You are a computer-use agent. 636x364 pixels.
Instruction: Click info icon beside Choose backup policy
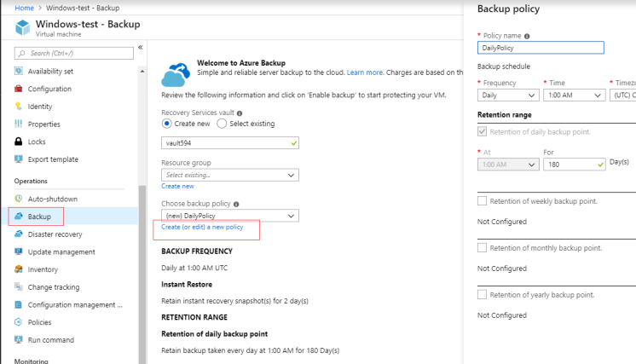(236, 204)
